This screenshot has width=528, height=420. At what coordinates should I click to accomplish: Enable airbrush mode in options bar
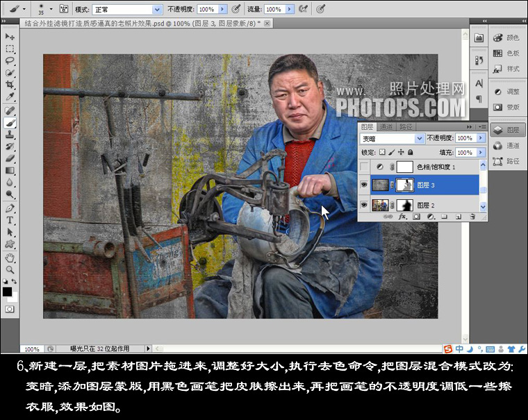(304, 9)
